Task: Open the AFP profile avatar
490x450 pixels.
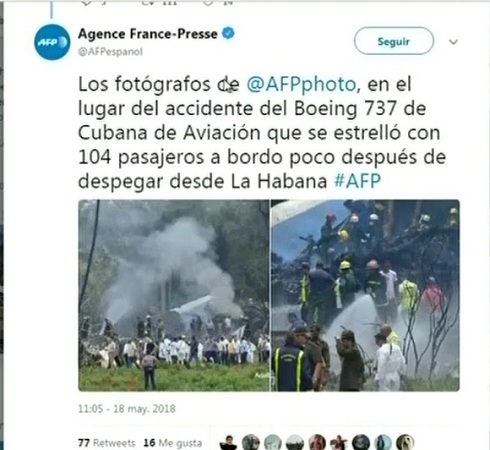Action: click(x=52, y=42)
